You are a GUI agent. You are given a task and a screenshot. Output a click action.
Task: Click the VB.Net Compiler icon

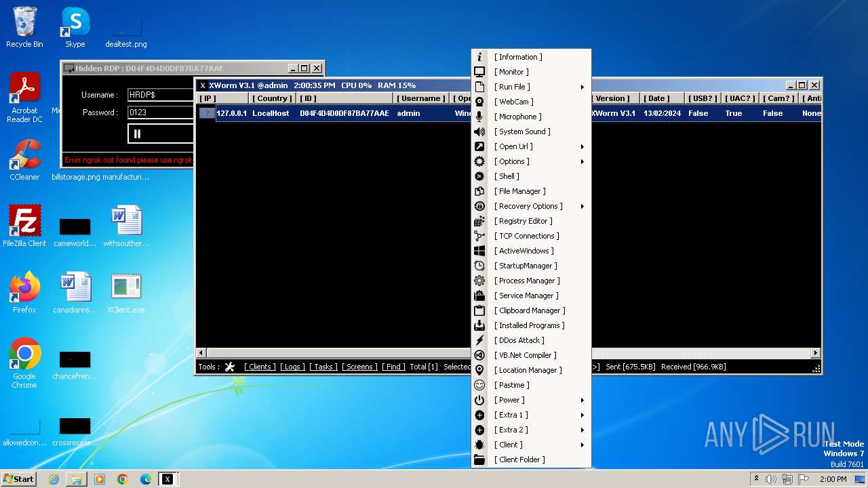pyautogui.click(x=479, y=355)
